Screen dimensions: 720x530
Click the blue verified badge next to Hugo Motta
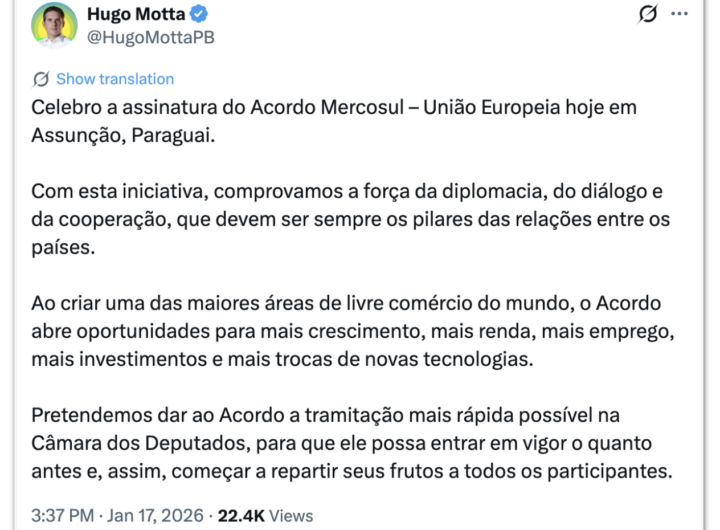pos(199,15)
